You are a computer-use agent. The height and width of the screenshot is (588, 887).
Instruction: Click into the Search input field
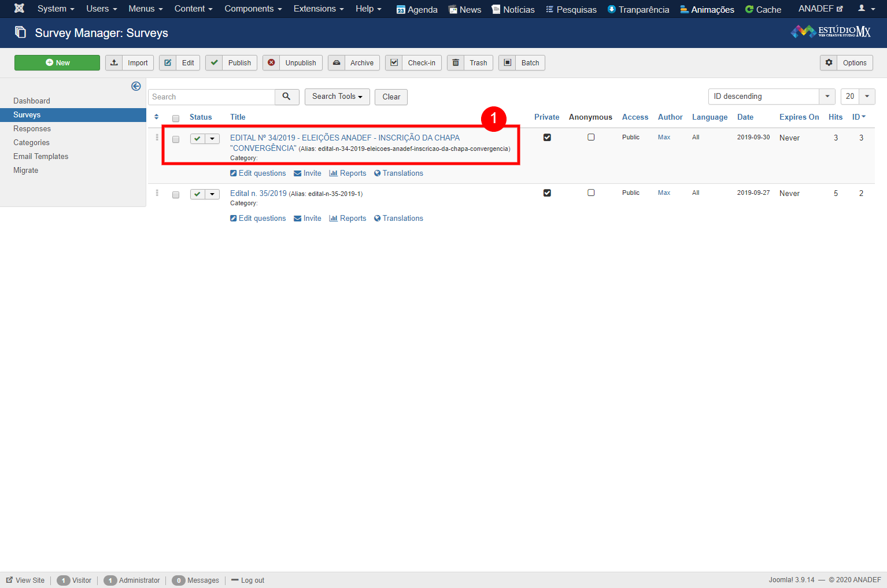(212, 97)
